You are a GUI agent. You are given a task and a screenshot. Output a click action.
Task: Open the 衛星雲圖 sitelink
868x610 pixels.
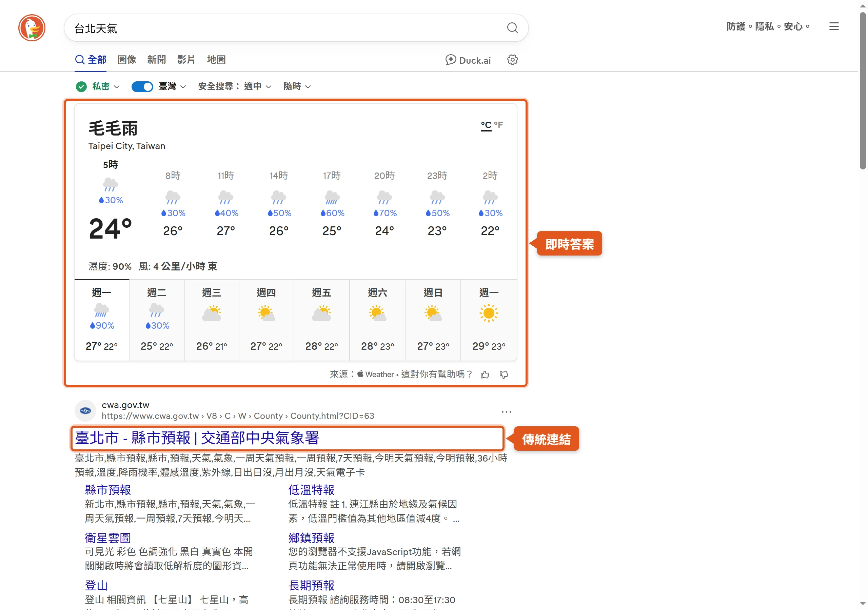[108, 538]
